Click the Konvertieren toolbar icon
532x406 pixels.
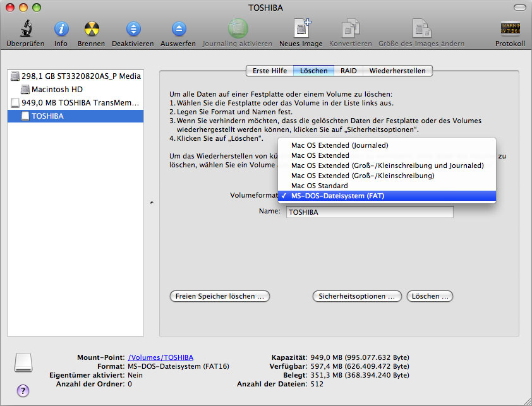click(x=351, y=28)
